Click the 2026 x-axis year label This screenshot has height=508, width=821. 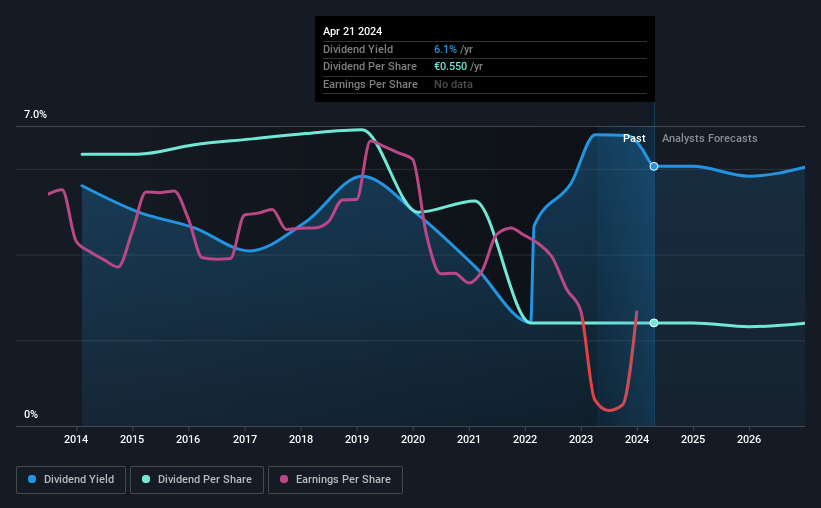tap(749, 439)
